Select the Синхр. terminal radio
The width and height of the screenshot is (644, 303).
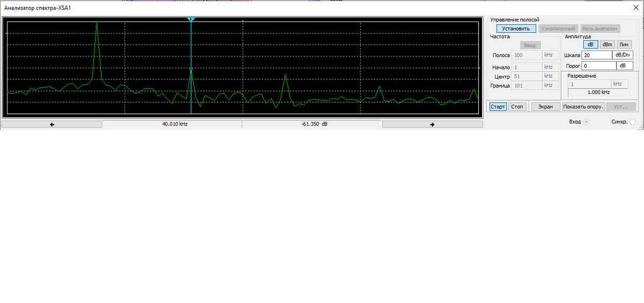632,122
